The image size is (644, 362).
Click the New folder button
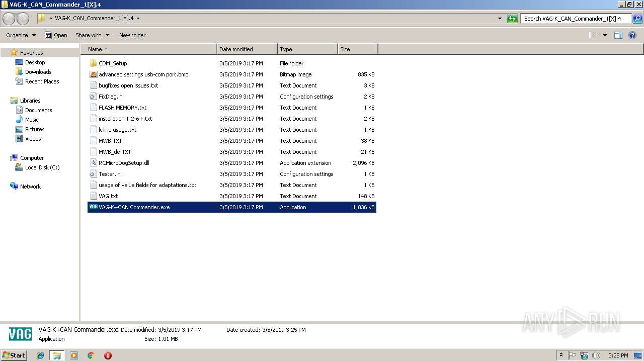point(132,35)
